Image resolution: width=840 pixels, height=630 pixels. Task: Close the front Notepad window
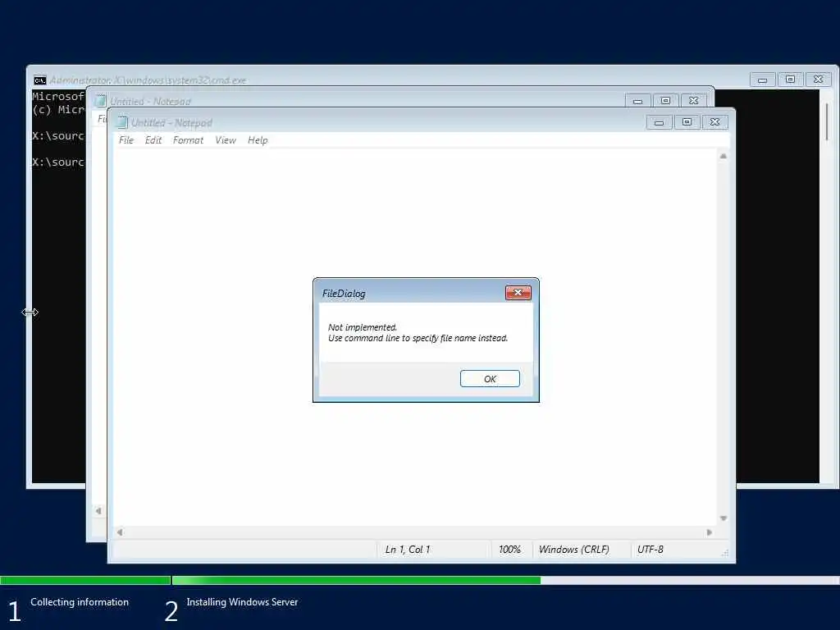click(714, 122)
